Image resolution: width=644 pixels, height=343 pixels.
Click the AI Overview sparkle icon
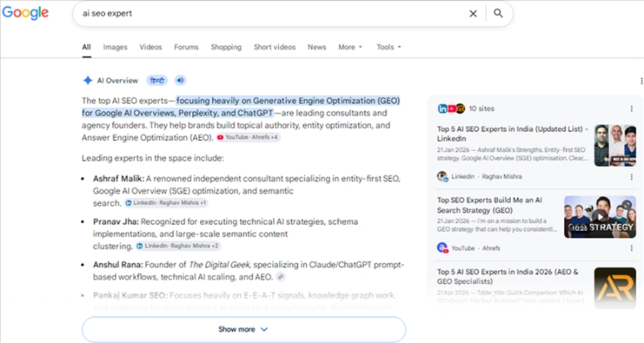point(88,81)
